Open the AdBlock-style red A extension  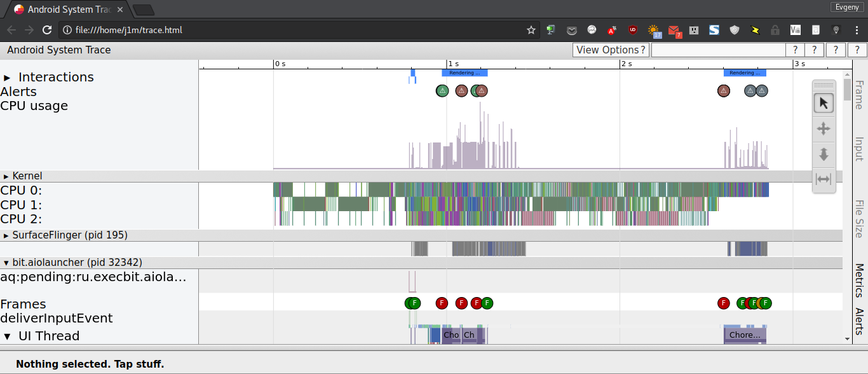tap(612, 30)
